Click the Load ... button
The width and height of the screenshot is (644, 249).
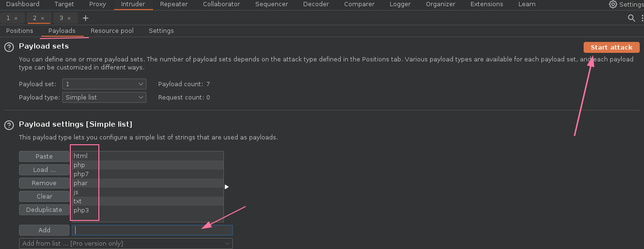click(44, 169)
